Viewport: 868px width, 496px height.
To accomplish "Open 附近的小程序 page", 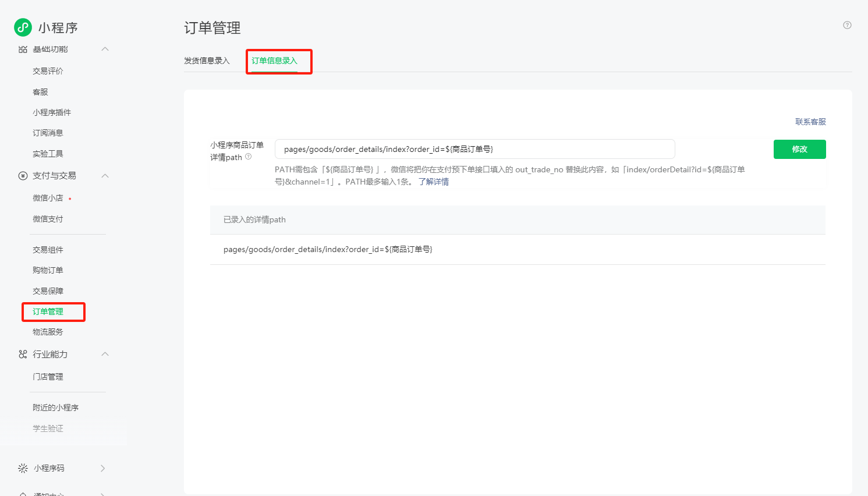I will [x=55, y=408].
